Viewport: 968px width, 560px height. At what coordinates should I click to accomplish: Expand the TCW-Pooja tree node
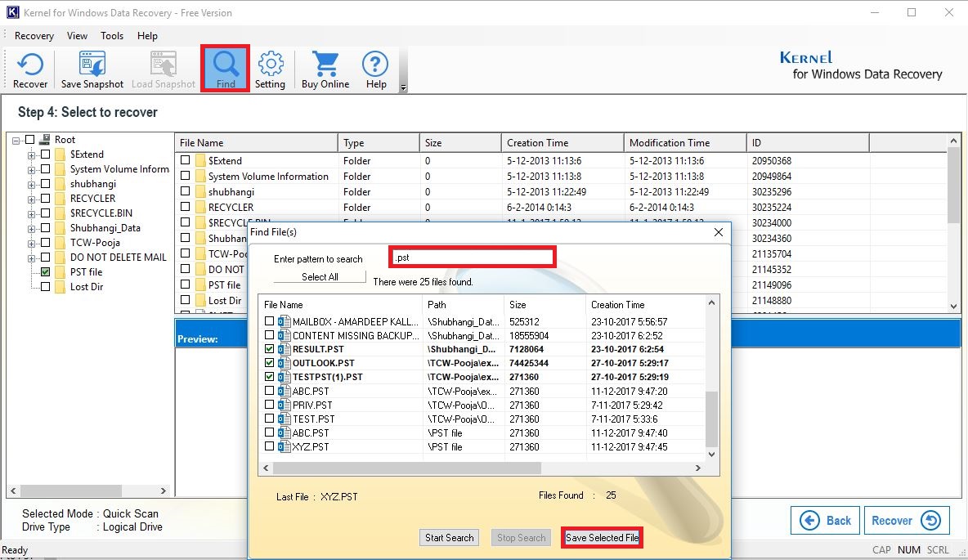32,244
